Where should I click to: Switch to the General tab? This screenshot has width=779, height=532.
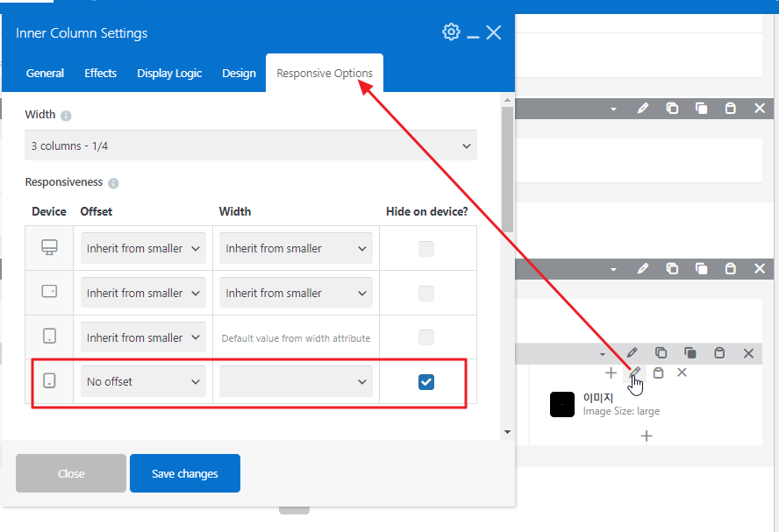tap(45, 74)
